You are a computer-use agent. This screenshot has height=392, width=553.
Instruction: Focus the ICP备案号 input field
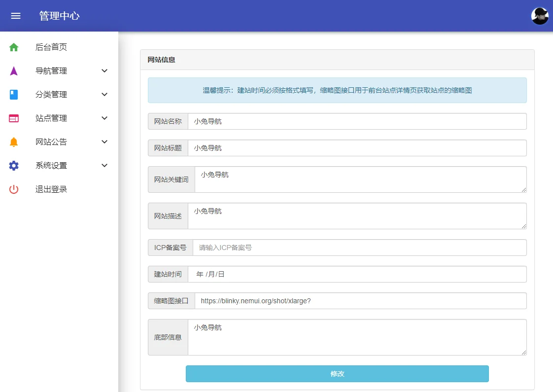(x=359, y=248)
